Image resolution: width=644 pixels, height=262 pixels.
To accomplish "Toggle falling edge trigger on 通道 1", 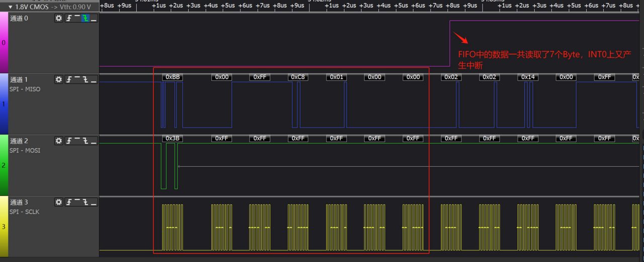I will [x=85, y=80].
